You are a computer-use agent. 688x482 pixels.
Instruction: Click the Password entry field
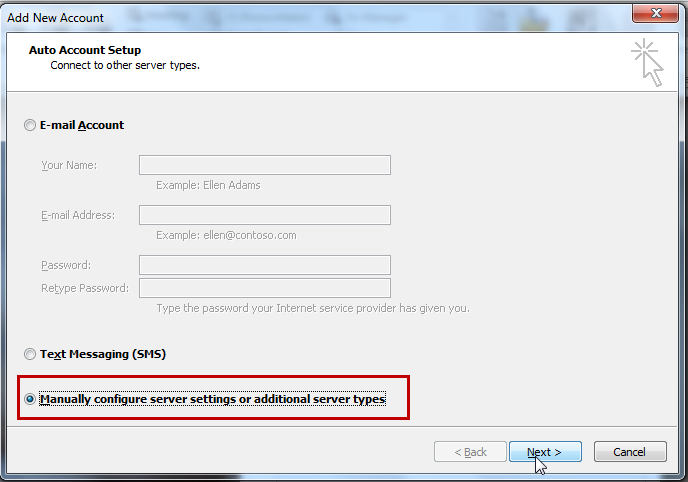click(264, 265)
